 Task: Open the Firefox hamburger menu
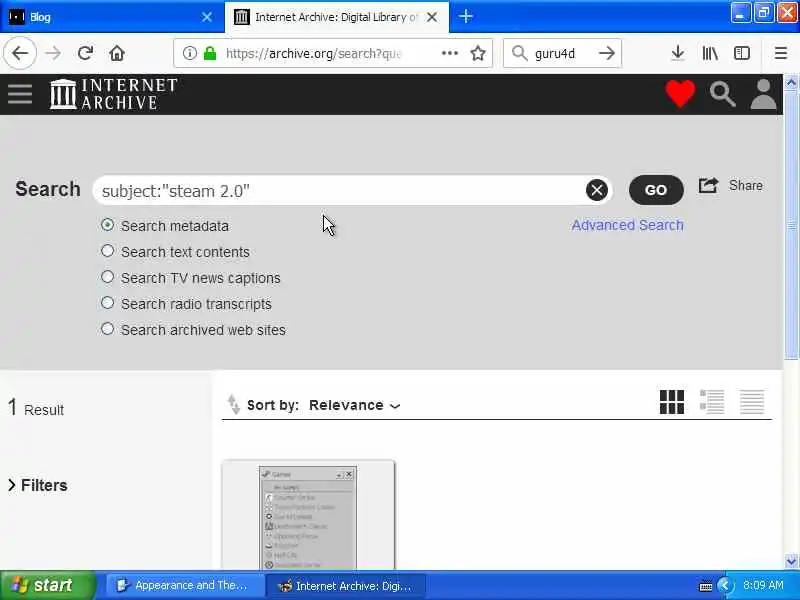click(781, 53)
